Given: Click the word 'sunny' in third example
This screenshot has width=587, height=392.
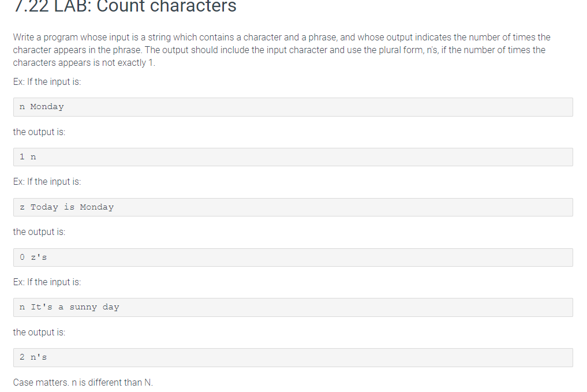Looking at the screenshot, I should coord(83,307).
